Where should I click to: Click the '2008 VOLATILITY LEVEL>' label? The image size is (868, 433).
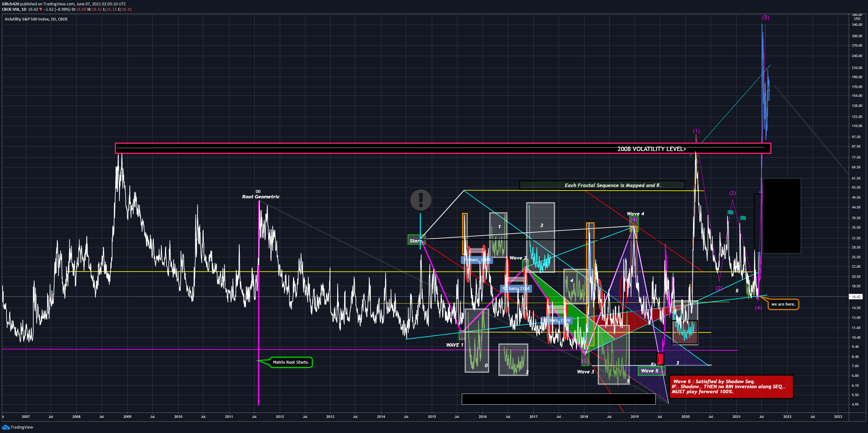click(x=651, y=149)
